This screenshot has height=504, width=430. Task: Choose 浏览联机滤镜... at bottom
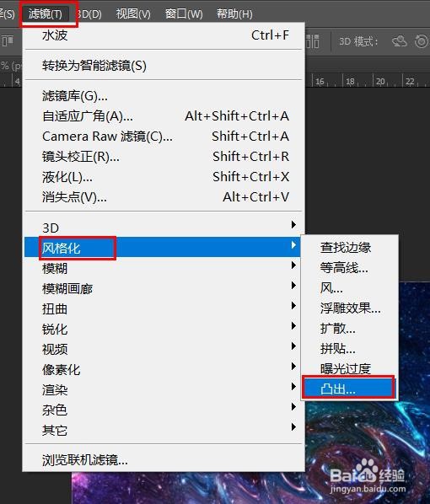coord(164,460)
